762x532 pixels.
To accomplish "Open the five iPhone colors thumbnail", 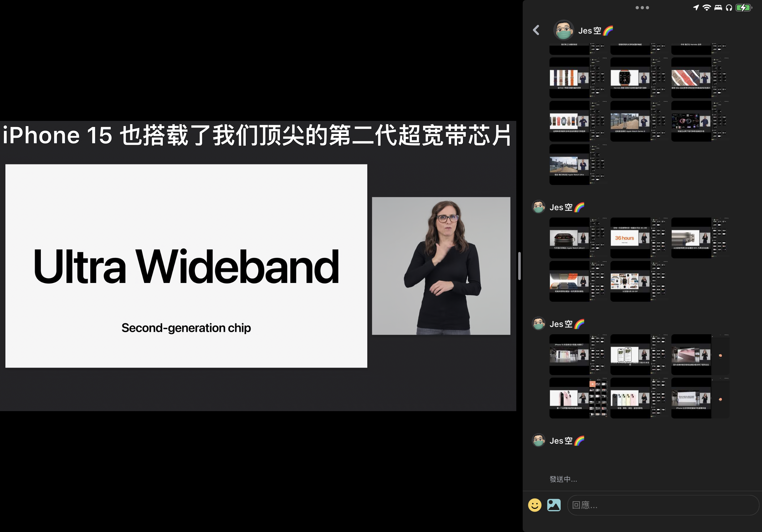I will (x=639, y=398).
